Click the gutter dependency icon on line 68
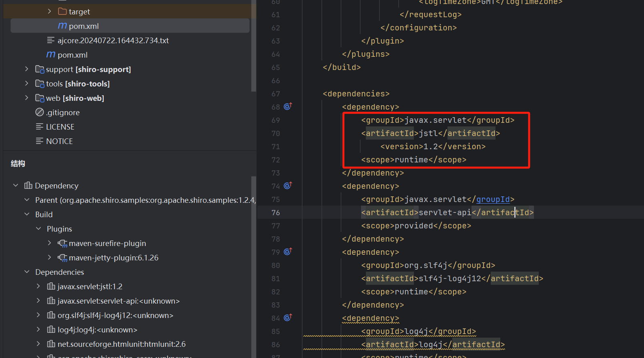Image resolution: width=644 pixels, height=358 pixels. (x=288, y=106)
